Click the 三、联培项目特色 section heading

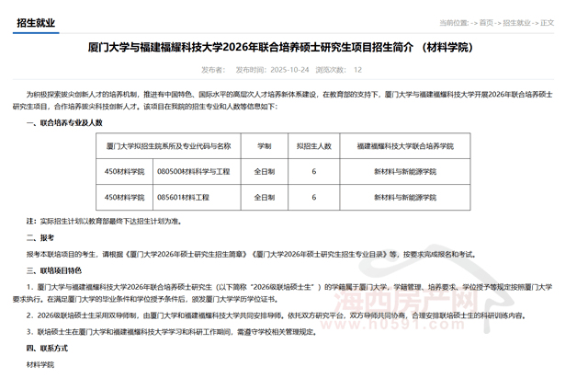pyautogui.click(x=54, y=271)
